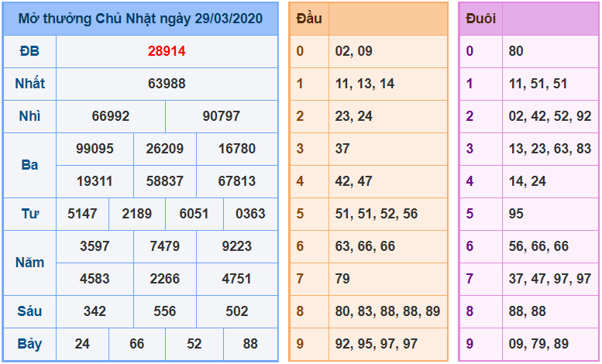
Task: Select the first prize number 63988
Action: [167, 84]
